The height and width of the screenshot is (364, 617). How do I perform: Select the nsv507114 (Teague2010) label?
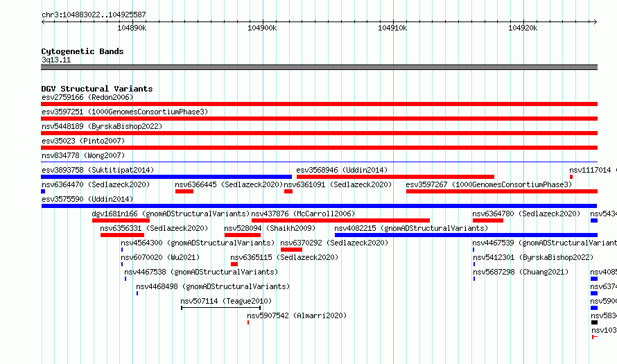point(226,301)
